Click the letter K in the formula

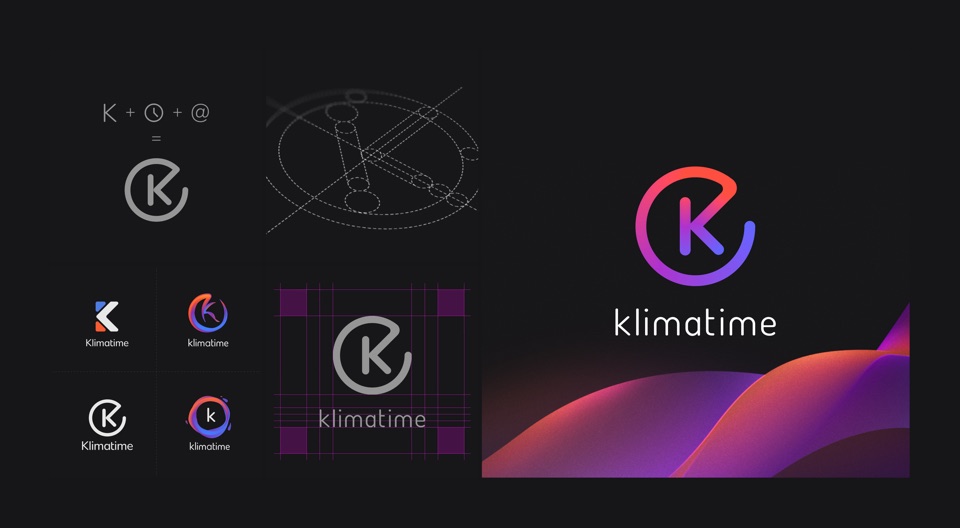[110, 113]
